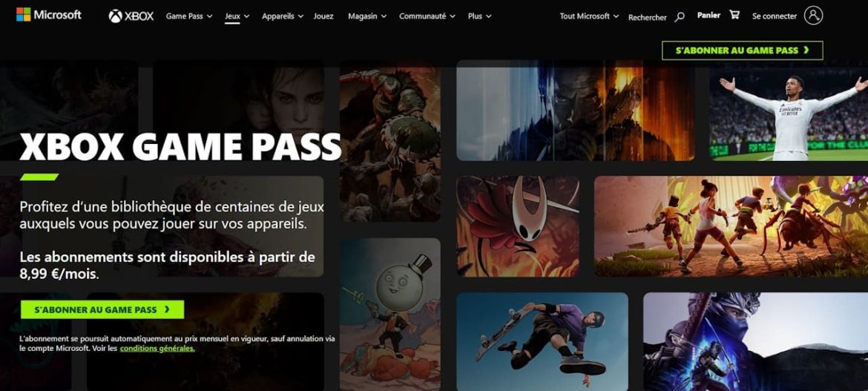This screenshot has height=391, width=868.
Task: Open the Communauté menu
Action: point(427,16)
